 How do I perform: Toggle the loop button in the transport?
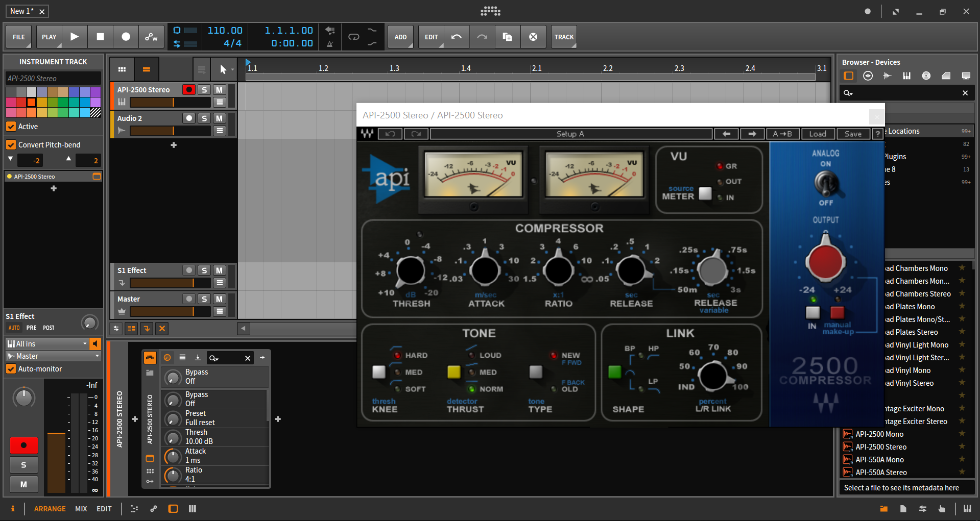pos(353,37)
